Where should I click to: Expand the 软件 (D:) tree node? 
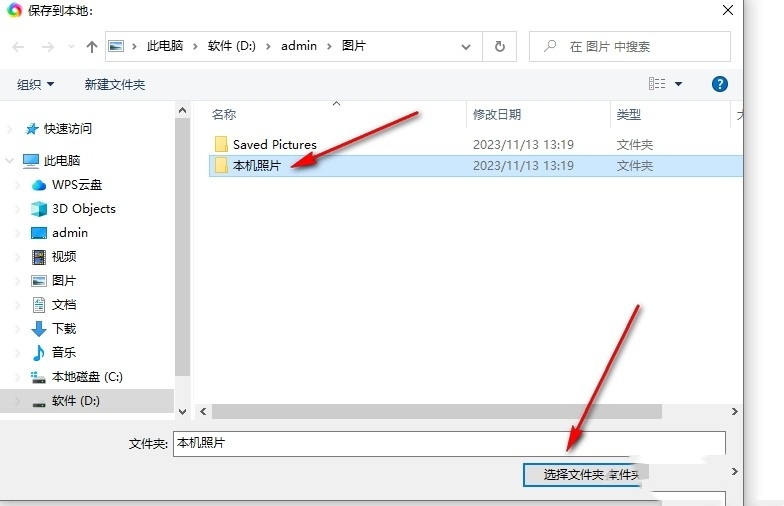coord(18,401)
